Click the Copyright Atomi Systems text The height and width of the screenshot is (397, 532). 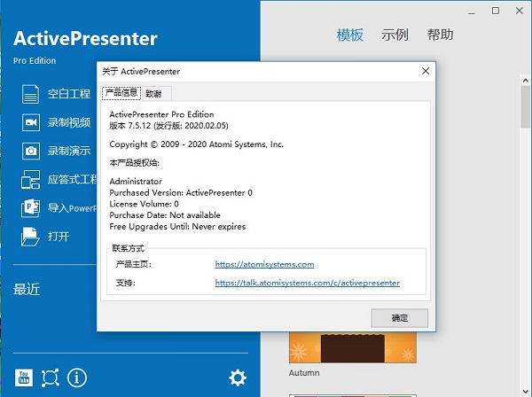point(197,144)
